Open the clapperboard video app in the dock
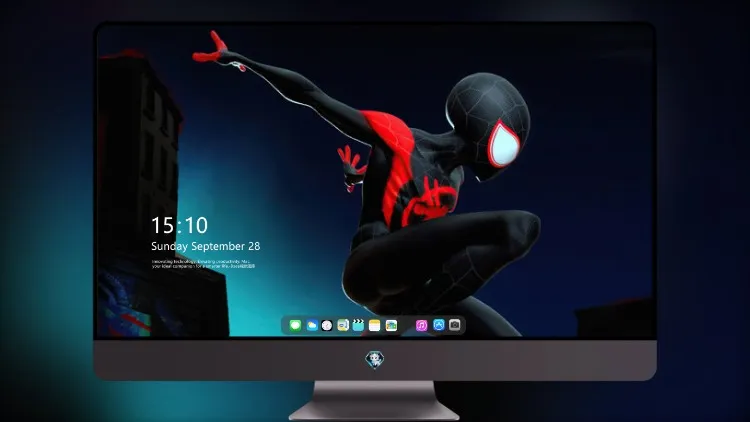The height and width of the screenshot is (422, 750). pyautogui.click(x=358, y=325)
